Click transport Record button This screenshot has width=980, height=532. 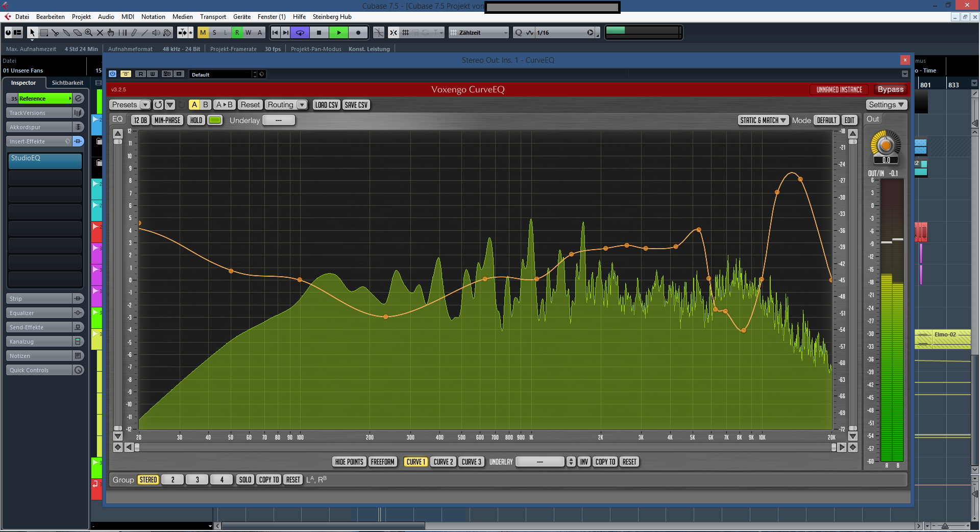(x=358, y=33)
